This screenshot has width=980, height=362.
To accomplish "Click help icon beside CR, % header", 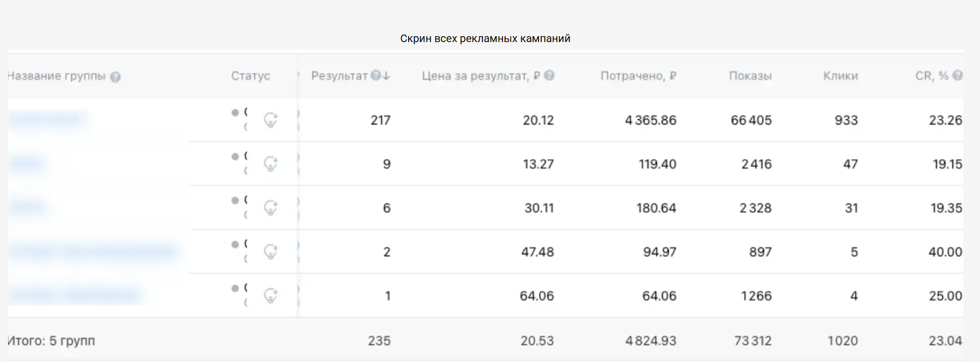I will [957, 76].
